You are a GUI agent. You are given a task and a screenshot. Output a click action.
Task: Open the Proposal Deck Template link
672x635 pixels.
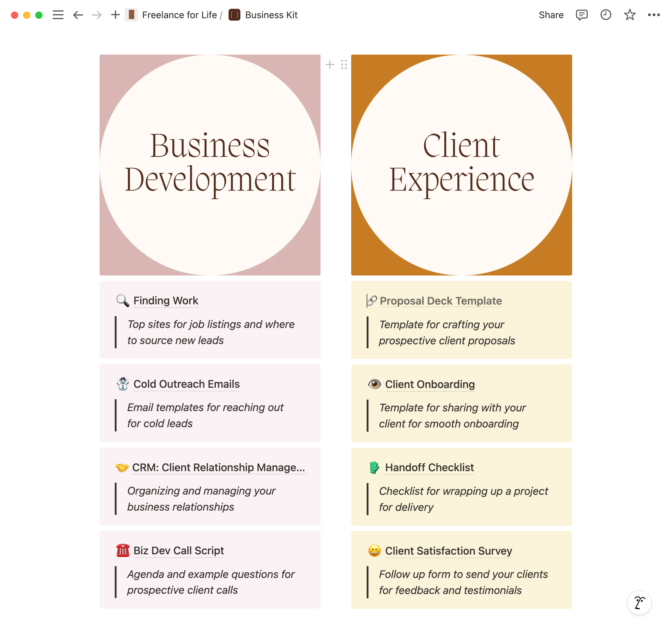440,301
